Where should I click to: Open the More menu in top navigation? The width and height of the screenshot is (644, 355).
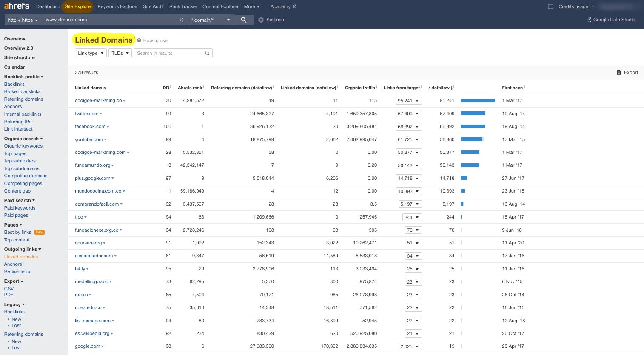point(251,7)
